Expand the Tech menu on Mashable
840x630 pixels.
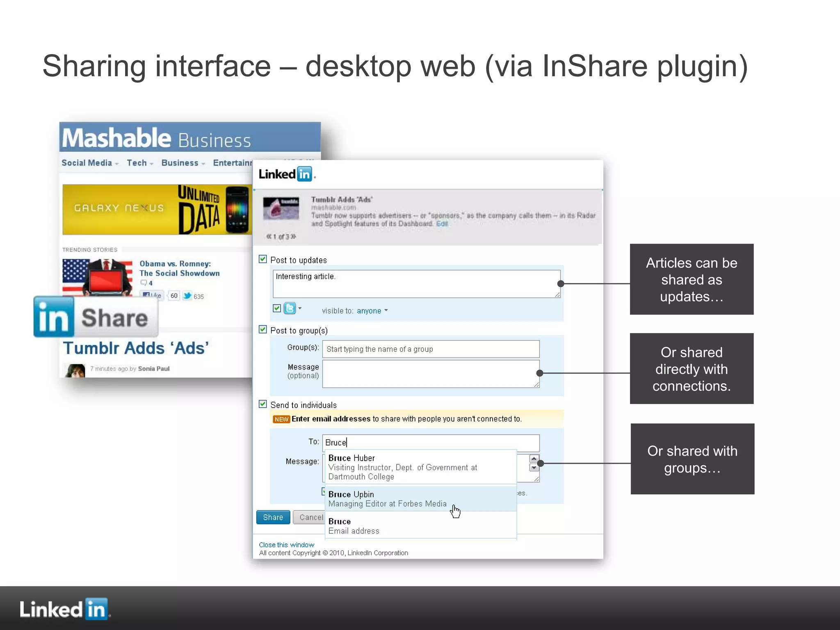[x=140, y=163]
